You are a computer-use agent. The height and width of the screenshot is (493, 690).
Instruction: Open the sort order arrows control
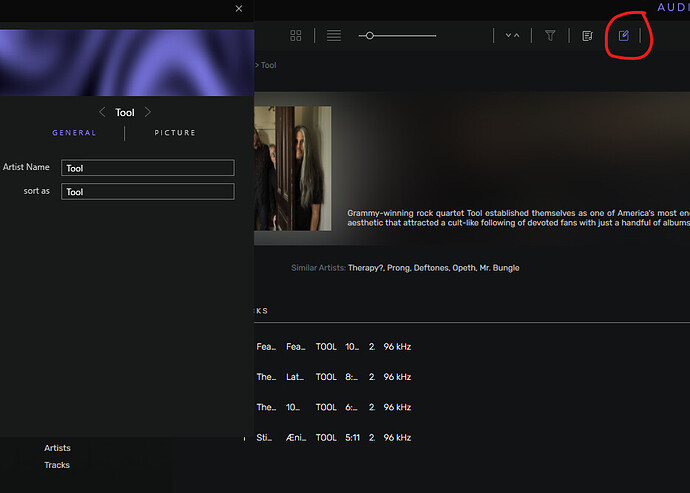click(512, 36)
